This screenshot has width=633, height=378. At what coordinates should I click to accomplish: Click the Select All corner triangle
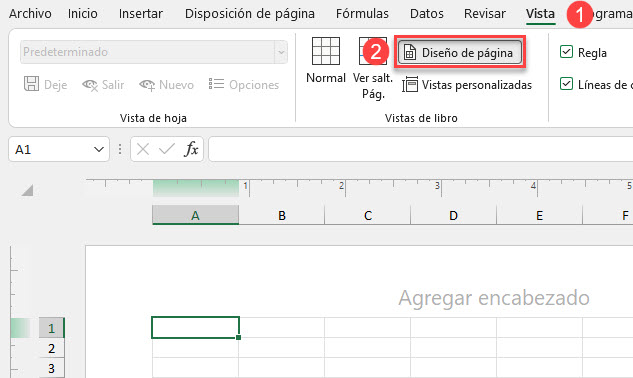pyautogui.click(x=27, y=190)
